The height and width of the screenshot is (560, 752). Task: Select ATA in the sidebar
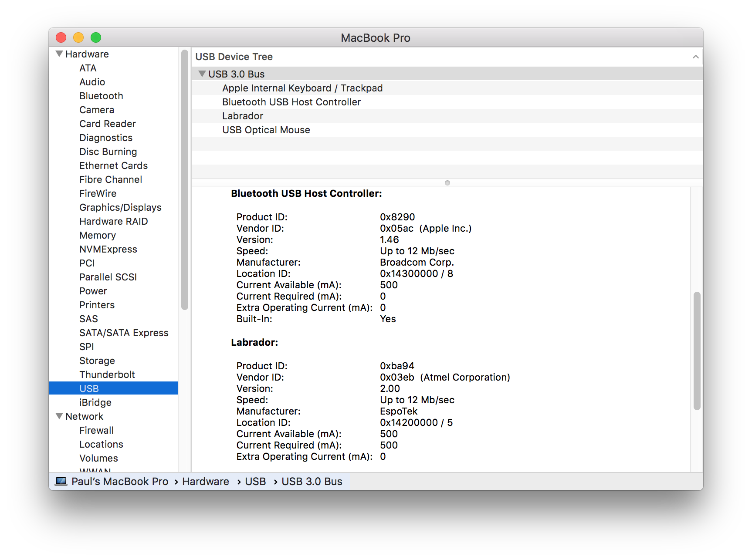[88, 68]
